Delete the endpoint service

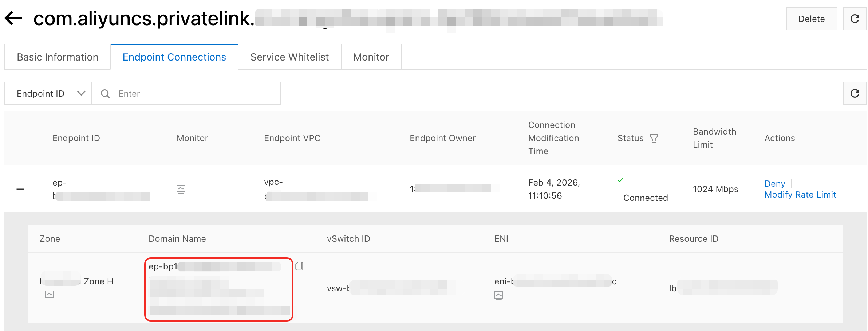tap(812, 19)
